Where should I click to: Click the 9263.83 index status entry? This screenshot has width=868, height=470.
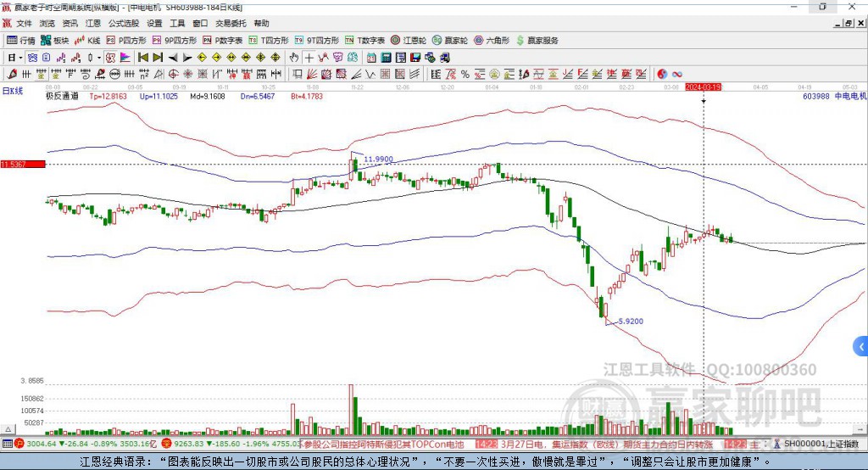click(231, 444)
